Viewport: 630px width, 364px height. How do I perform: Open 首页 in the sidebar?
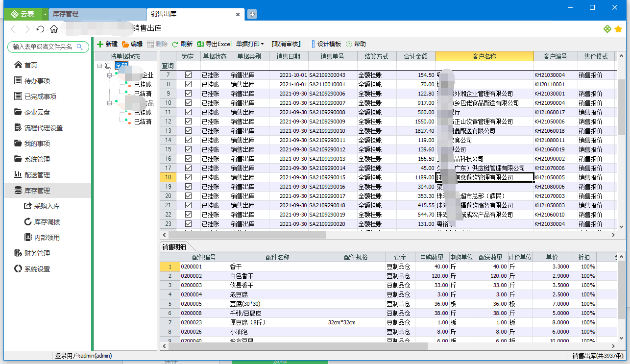(48, 65)
